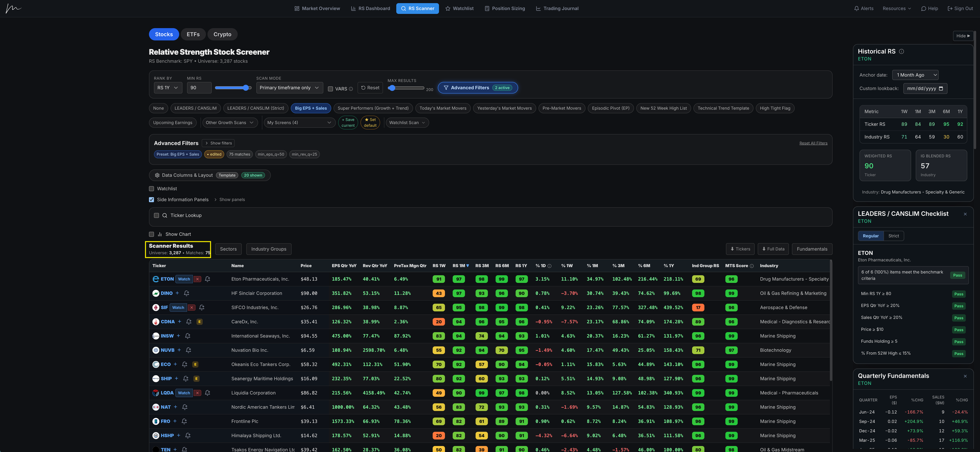Click the bell alert icon in NUVB row

click(189, 350)
